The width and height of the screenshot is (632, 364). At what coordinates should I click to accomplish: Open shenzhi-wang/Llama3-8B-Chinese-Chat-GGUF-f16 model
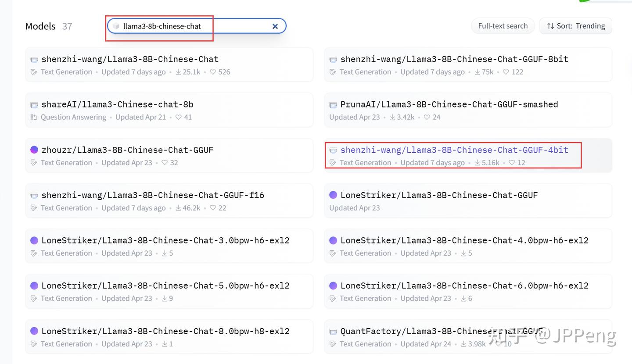[x=169, y=200]
